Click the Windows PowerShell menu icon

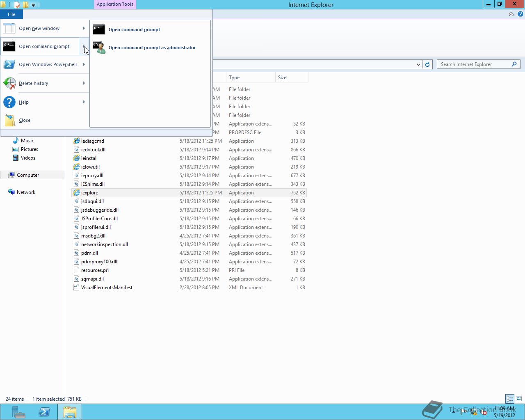(x=9, y=64)
